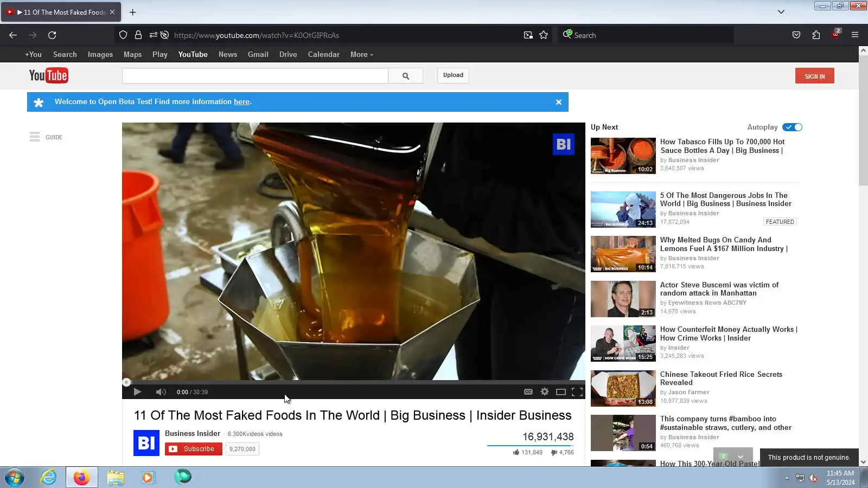Bookmark this page with the star
Image resolution: width=868 pixels, height=488 pixels.
[x=544, y=35]
